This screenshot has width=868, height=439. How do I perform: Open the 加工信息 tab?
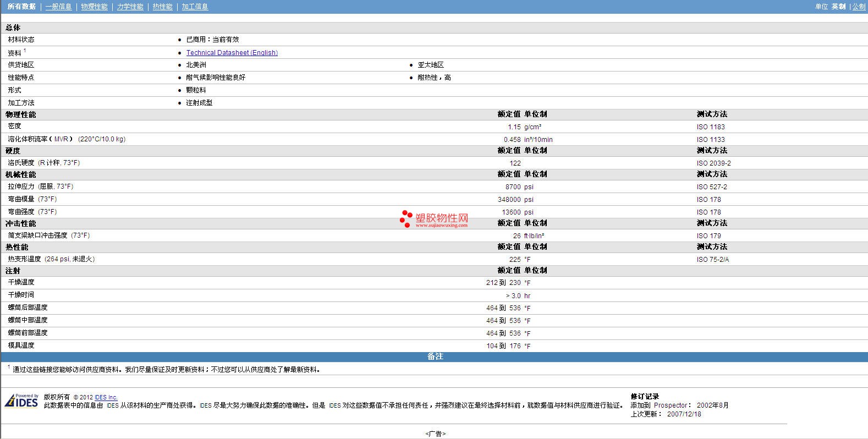point(195,7)
